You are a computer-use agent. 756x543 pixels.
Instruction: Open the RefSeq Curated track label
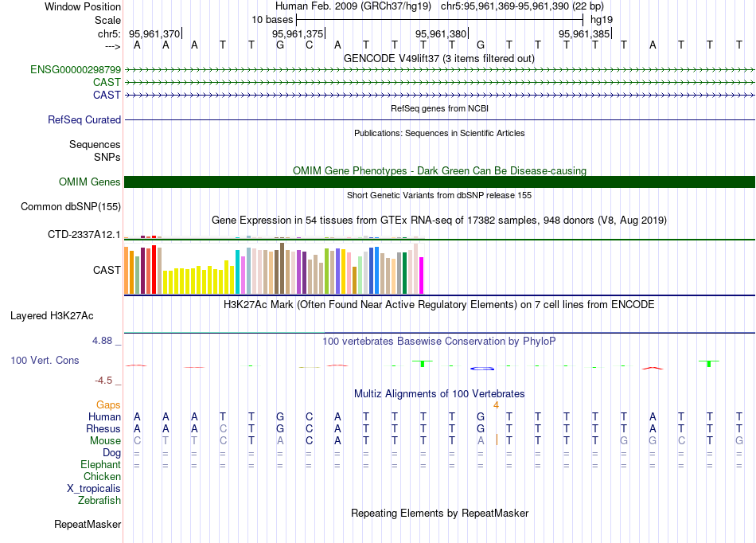tap(84, 120)
